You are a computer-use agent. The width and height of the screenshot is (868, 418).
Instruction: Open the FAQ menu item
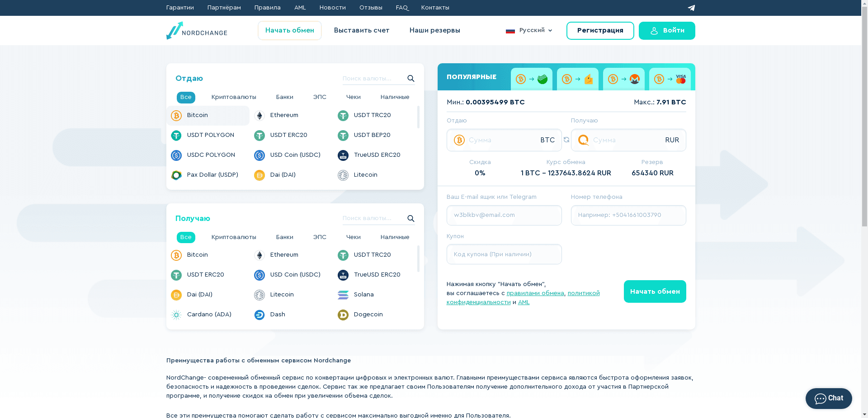tap(401, 8)
